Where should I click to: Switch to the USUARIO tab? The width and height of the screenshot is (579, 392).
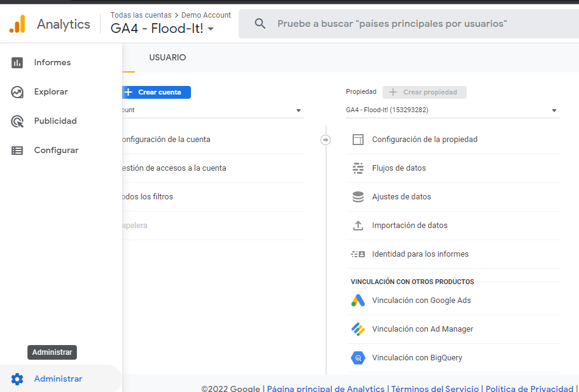(x=167, y=57)
